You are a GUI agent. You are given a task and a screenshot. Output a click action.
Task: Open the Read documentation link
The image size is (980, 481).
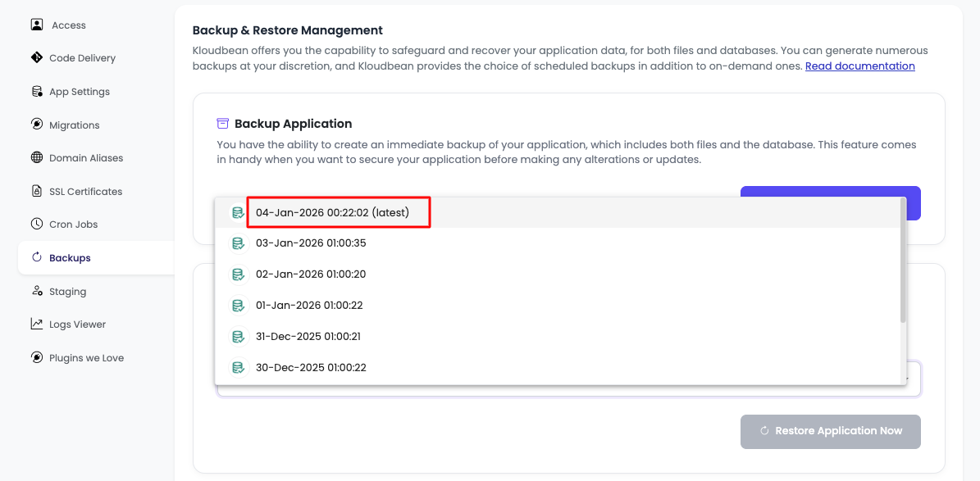[x=859, y=66]
